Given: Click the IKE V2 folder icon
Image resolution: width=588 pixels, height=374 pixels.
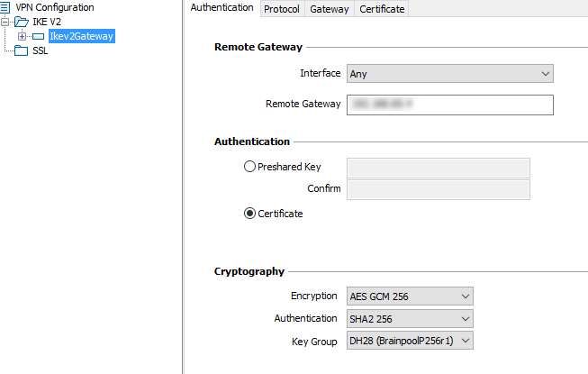Looking at the screenshot, I should click(x=23, y=22).
